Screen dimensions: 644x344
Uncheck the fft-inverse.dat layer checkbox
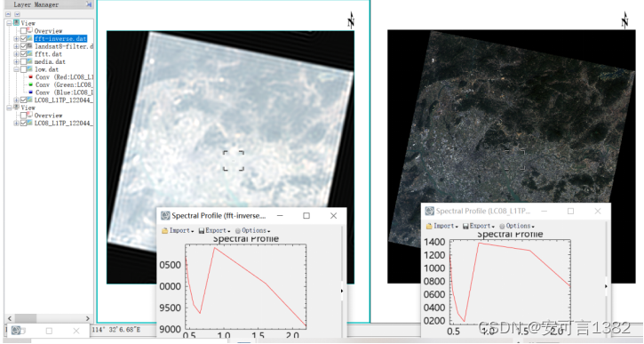(23, 38)
